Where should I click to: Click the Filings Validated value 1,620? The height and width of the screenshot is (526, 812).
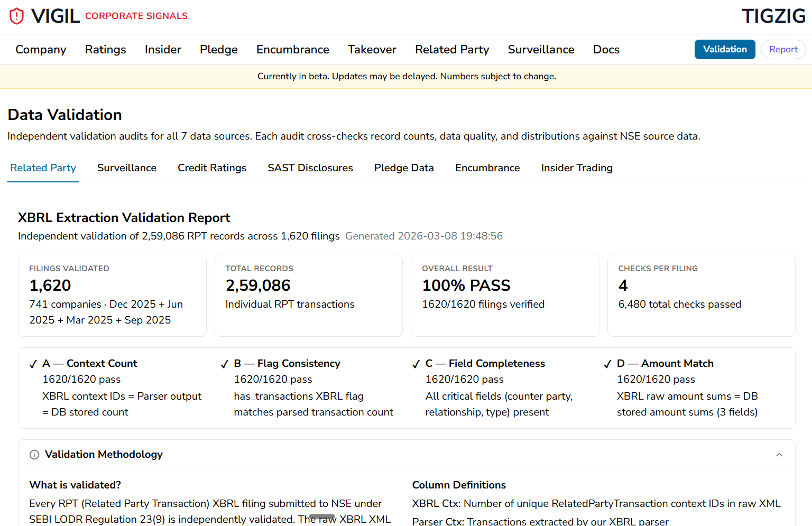pyautogui.click(x=50, y=285)
